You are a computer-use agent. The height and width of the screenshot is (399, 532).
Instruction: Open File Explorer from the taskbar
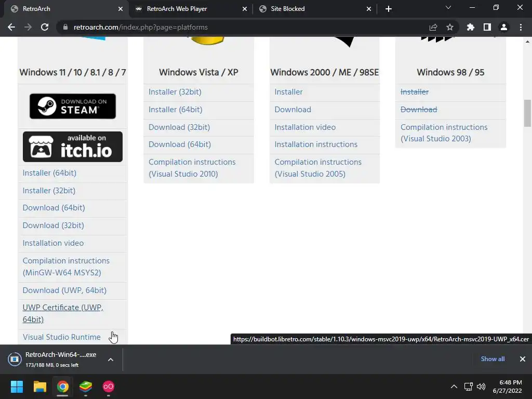[39, 387]
